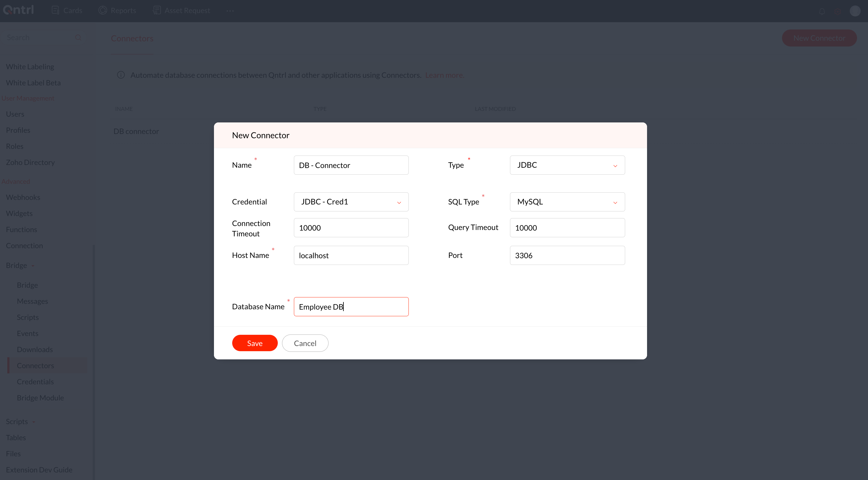Click the sidebar scrollbar

tap(94, 362)
